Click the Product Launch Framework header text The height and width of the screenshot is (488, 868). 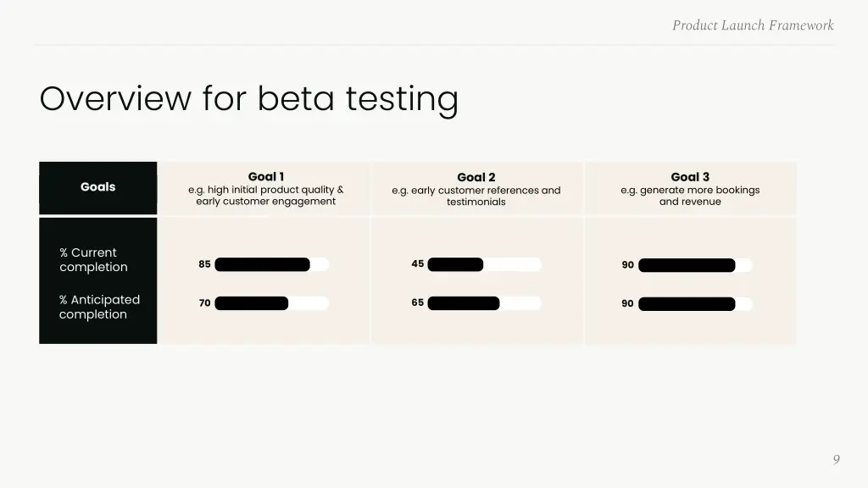(753, 25)
